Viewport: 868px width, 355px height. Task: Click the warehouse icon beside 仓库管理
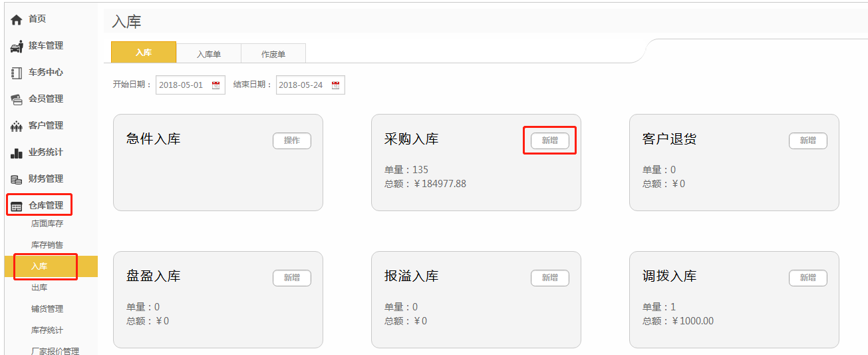(x=17, y=206)
